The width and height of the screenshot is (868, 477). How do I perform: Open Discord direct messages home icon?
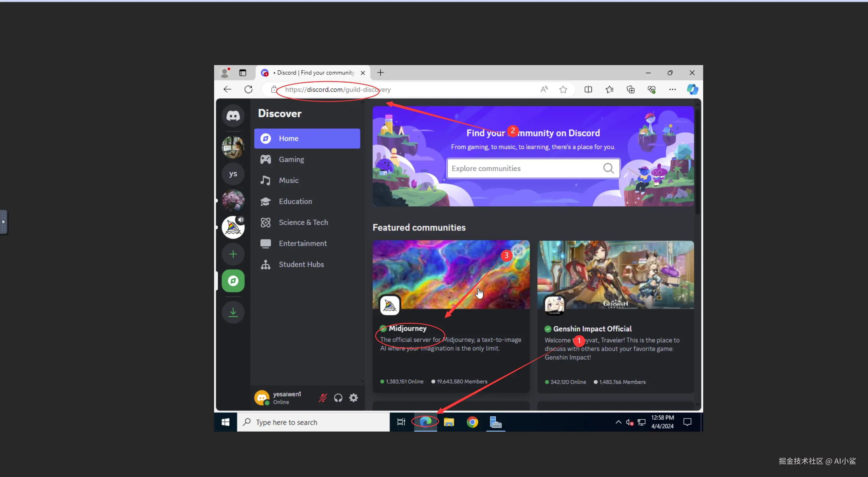pyautogui.click(x=233, y=116)
